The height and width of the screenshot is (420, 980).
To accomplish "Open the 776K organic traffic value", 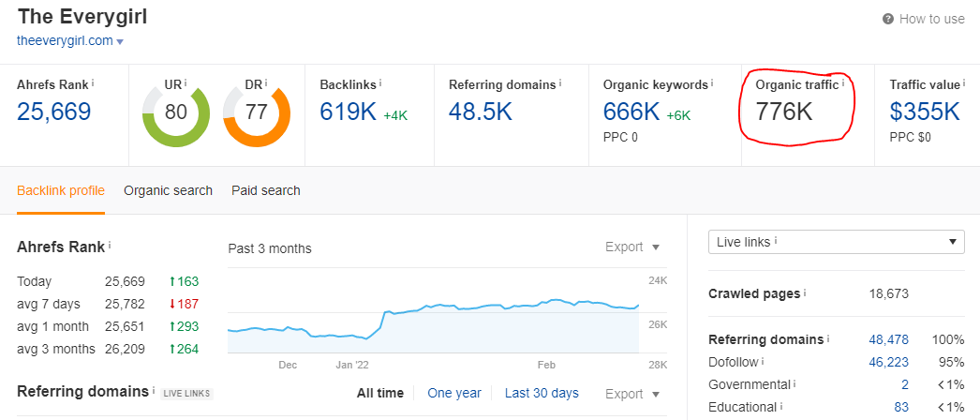I will [784, 112].
